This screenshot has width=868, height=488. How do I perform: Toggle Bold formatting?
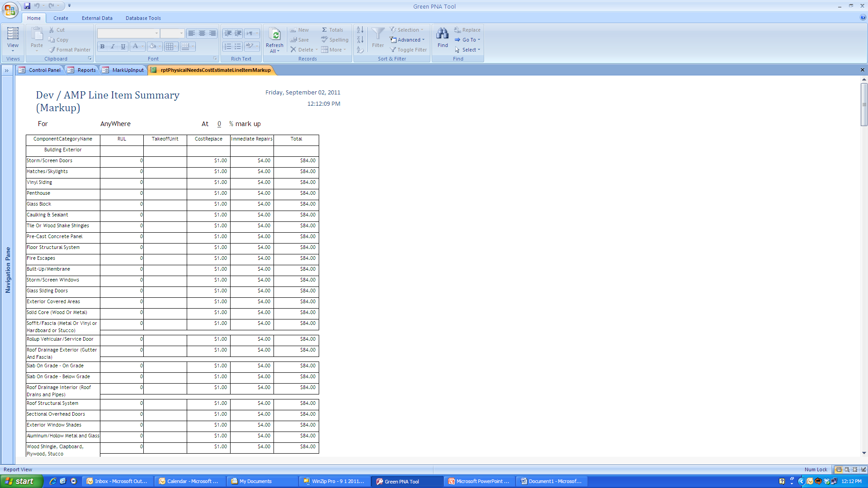coord(103,47)
